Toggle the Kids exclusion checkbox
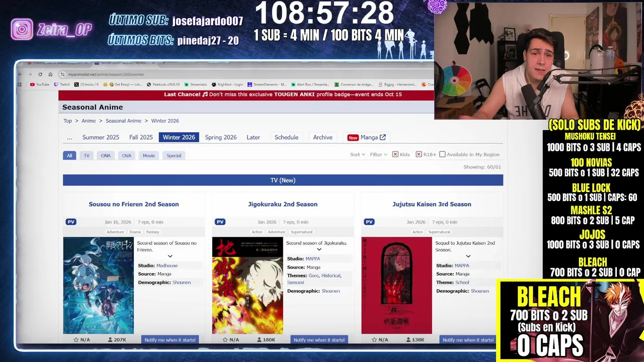 395,154
